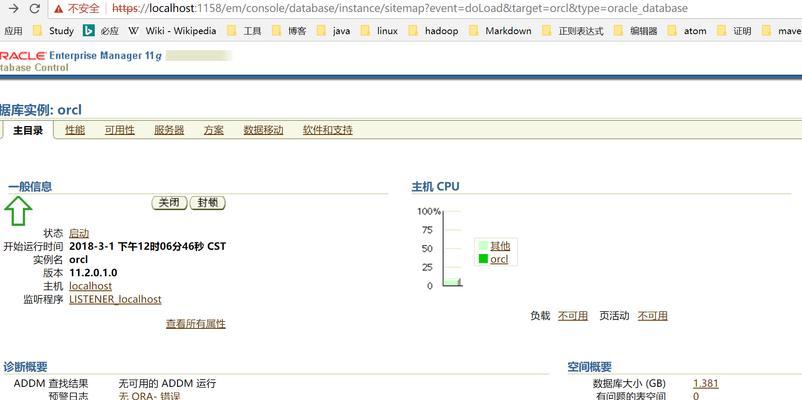Screen dimensions: 802x400
Task: Click the Oracle Enterprise Manager 11g logo
Action: (81, 56)
